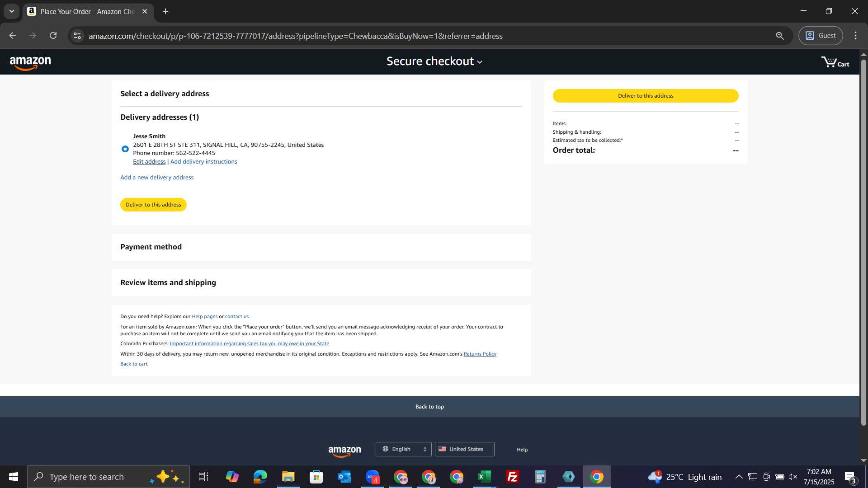This screenshot has width=868, height=488.
Task: Click the browser forward arrow
Action: point(33,36)
